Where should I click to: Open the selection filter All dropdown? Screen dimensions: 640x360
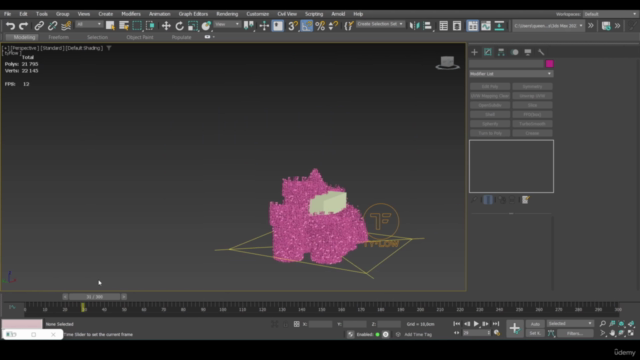coord(89,24)
